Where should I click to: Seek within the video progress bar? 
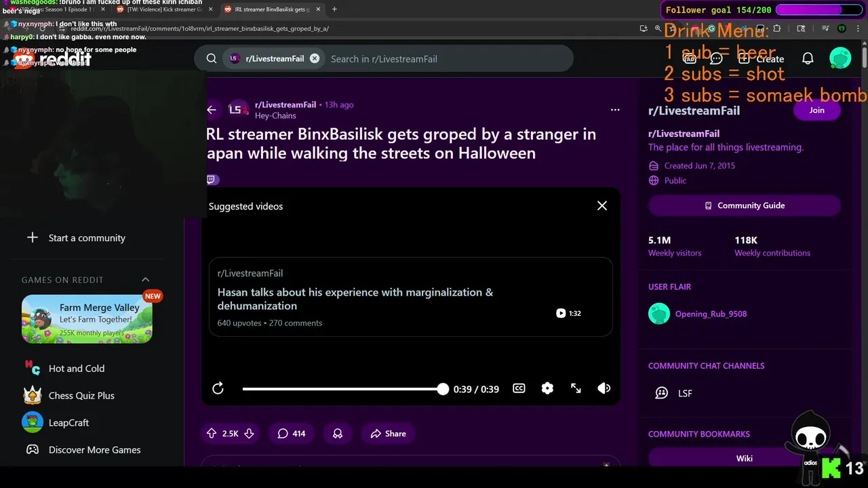[343, 388]
